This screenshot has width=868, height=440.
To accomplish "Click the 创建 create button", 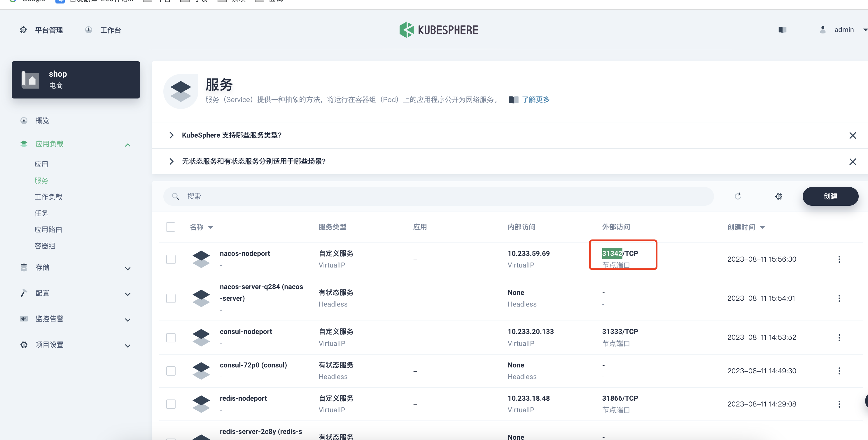I will tap(830, 196).
